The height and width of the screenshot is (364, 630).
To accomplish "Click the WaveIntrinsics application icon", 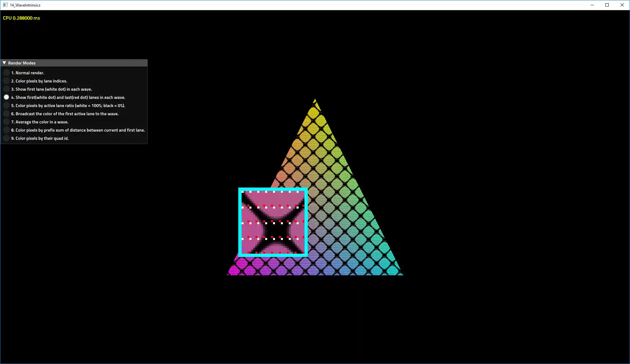I will (x=5, y=5).
